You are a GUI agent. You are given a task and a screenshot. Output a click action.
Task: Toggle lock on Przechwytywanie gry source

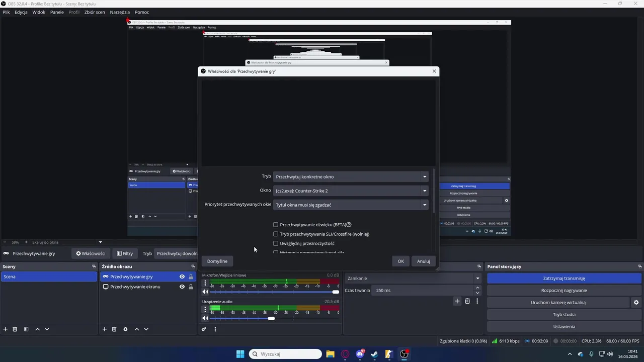coord(191,277)
